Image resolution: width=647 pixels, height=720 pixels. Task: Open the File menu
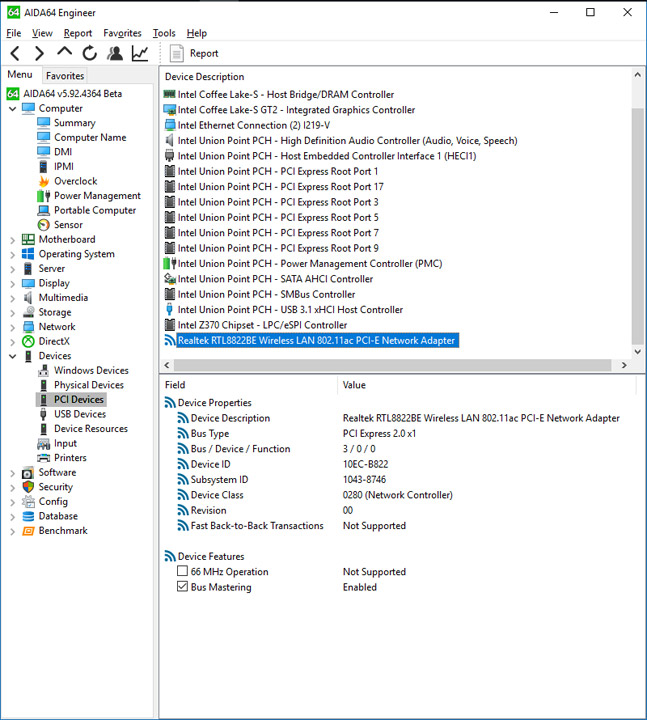[14, 33]
